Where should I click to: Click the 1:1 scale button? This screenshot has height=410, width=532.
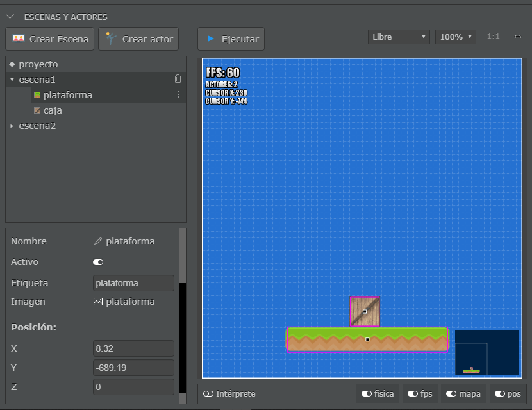pyautogui.click(x=493, y=37)
